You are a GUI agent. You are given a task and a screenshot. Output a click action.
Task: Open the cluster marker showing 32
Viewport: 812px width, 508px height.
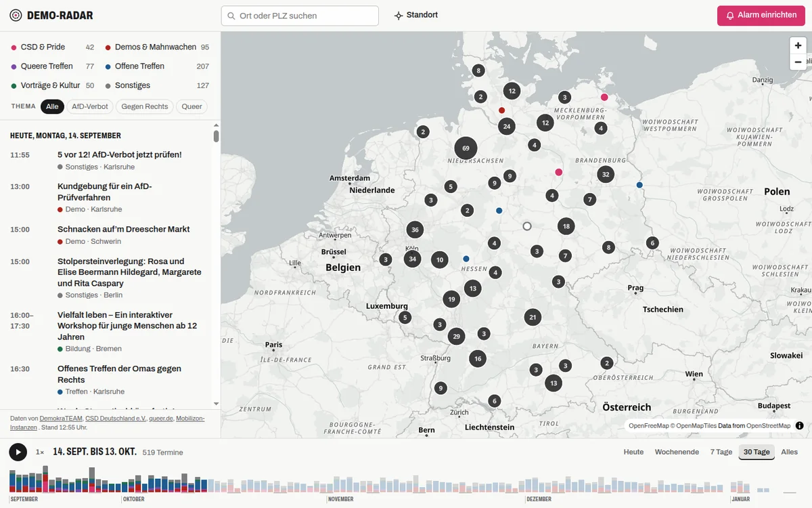pos(606,174)
